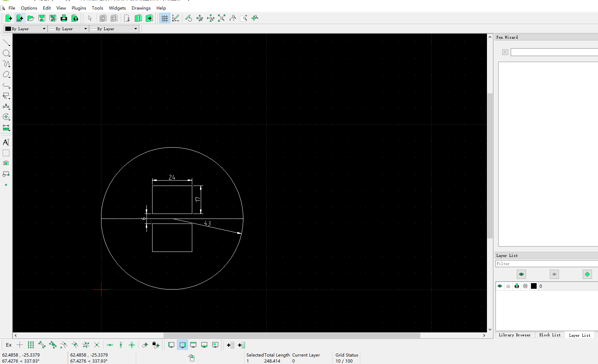Screen dimensions: 598x364
Task: Click New From Template icon
Action: 20,18
